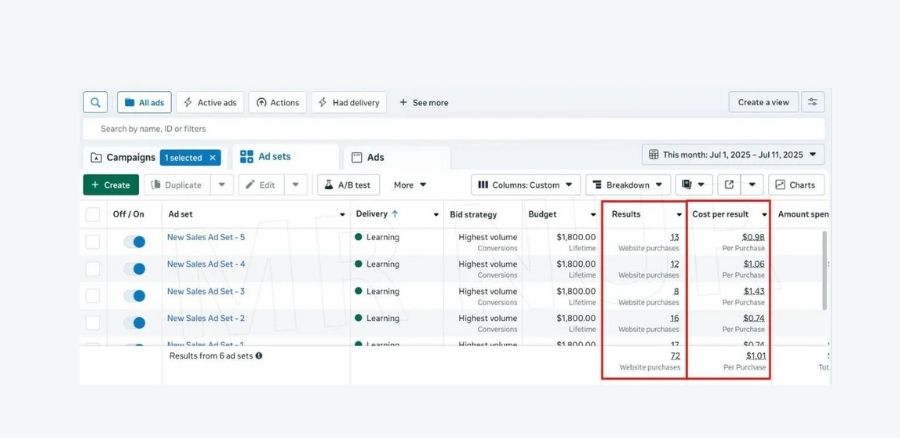Click the Bid strategy column header
This screenshot has width=900, height=438.
point(473,214)
